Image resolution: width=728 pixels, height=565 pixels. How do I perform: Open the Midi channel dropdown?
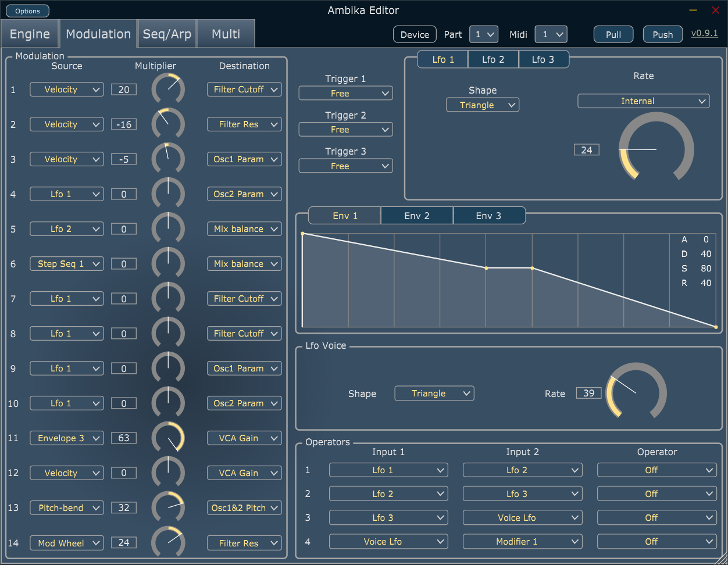point(551,34)
